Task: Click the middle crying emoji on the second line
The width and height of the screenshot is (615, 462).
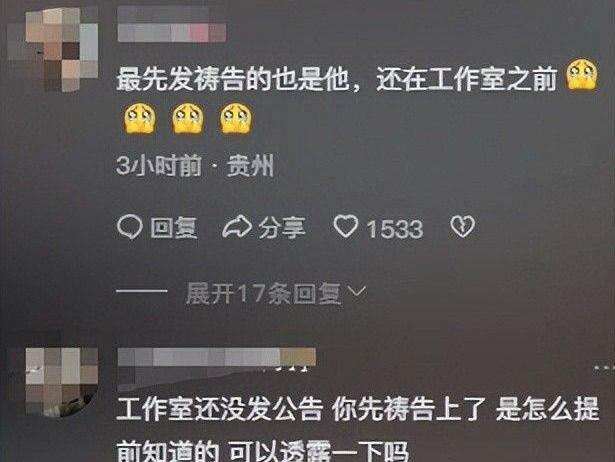Action: pos(188,118)
